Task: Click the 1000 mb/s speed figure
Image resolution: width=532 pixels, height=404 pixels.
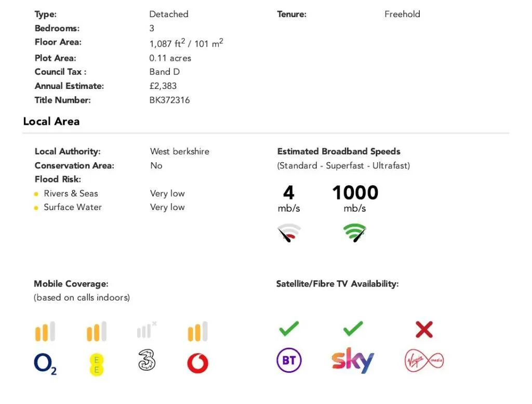Action: [355, 193]
